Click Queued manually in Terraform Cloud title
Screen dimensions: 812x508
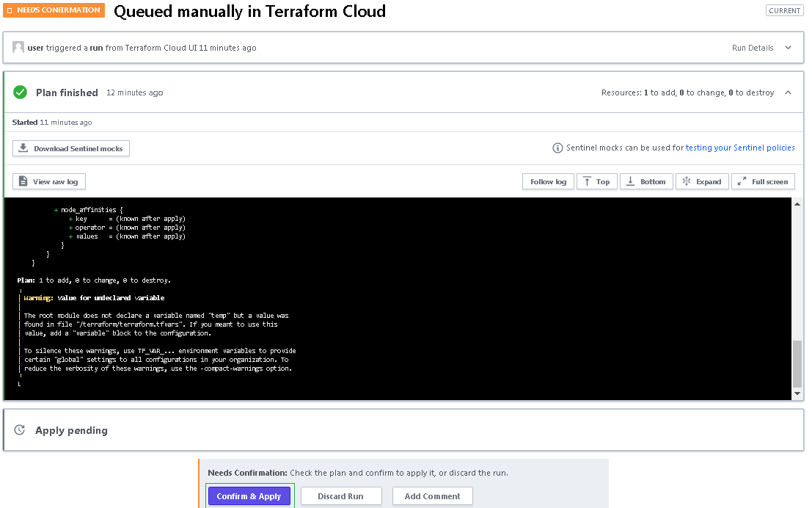click(x=249, y=11)
